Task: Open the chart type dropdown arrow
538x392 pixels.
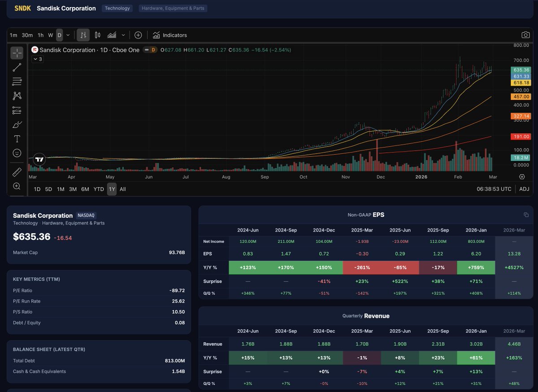Action: click(x=123, y=34)
